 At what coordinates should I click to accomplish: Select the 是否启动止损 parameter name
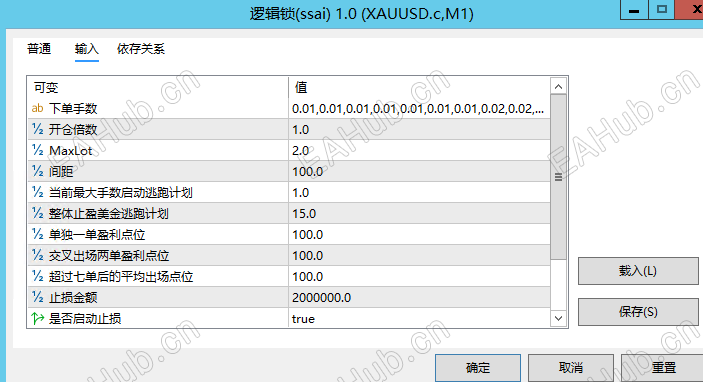point(85,318)
